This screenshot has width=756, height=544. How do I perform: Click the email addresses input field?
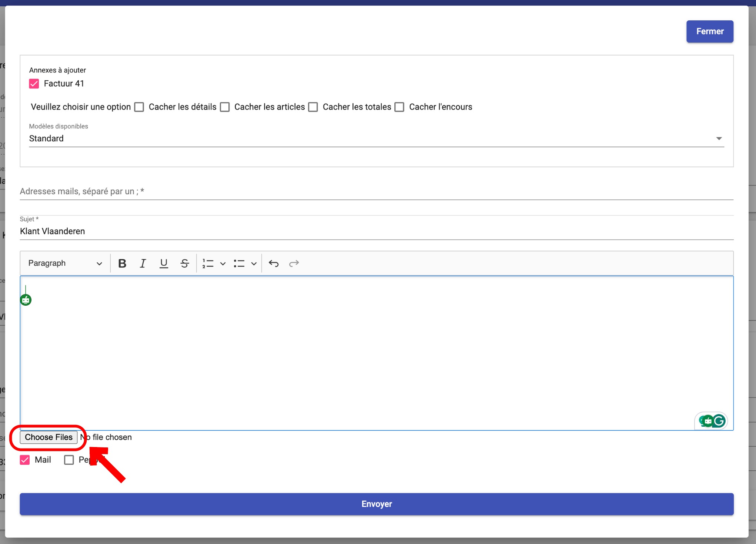click(x=376, y=191)
